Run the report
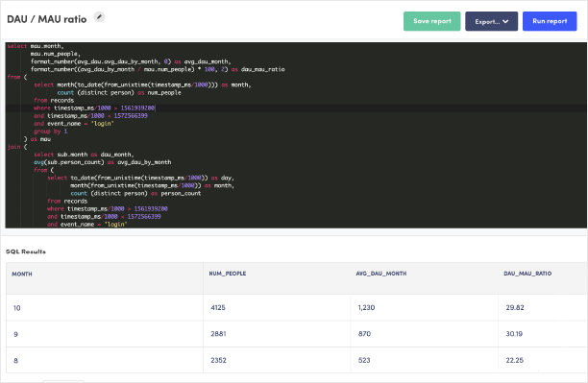 (x=550, y=21)
